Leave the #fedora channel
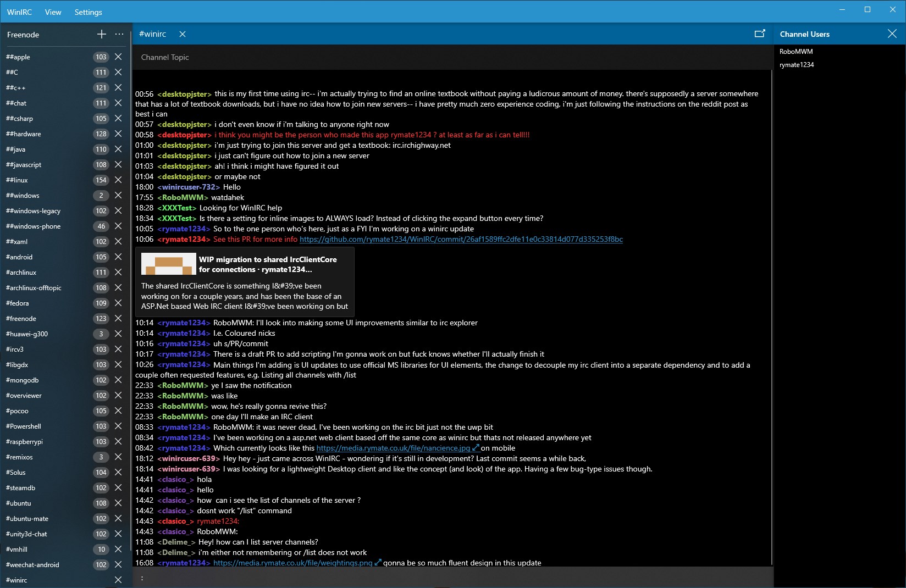 [118, 303]
